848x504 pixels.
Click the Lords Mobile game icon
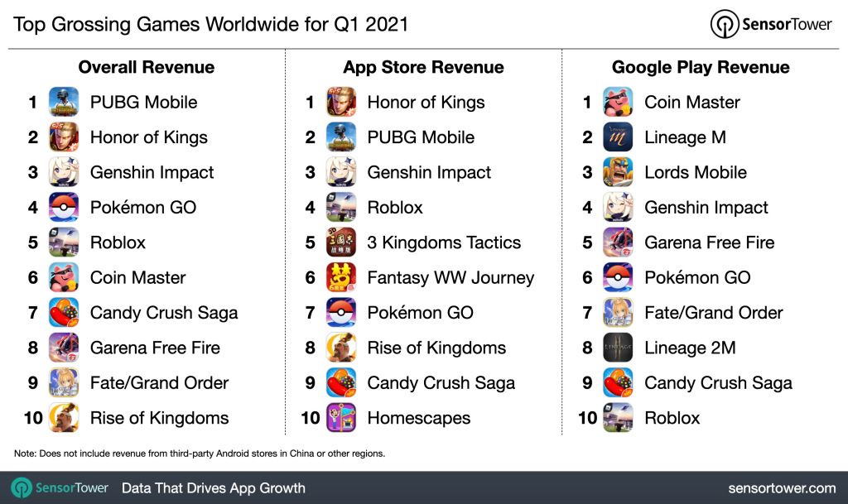point(618,173)
